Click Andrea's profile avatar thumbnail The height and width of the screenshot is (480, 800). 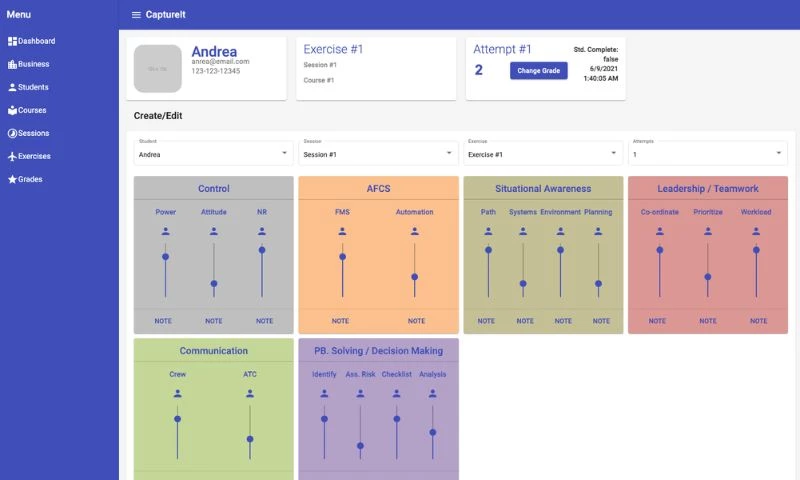(158, 68)
